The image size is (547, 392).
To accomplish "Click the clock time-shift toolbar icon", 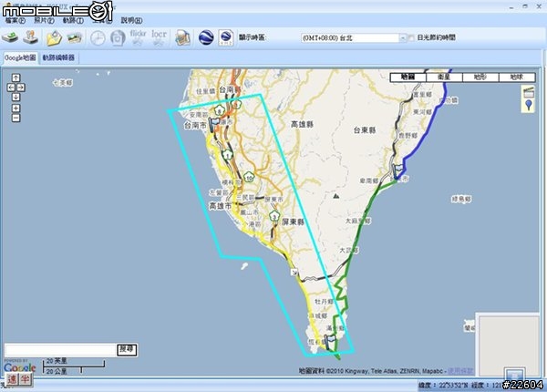I will point(98,38).
